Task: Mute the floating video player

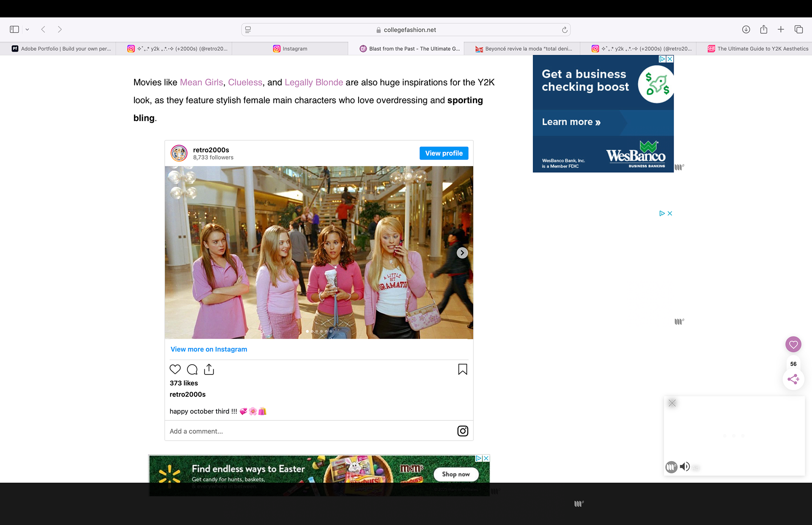Action: (685, 466)
